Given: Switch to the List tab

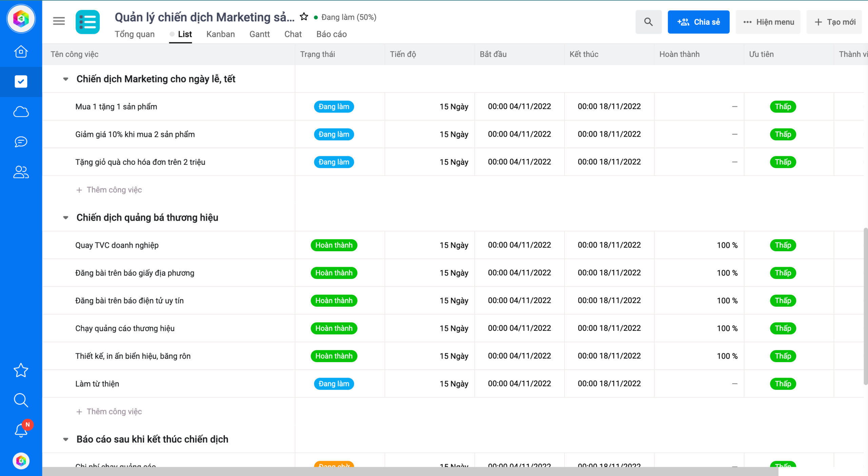Looking at the screenshot, I should point(185,34).
